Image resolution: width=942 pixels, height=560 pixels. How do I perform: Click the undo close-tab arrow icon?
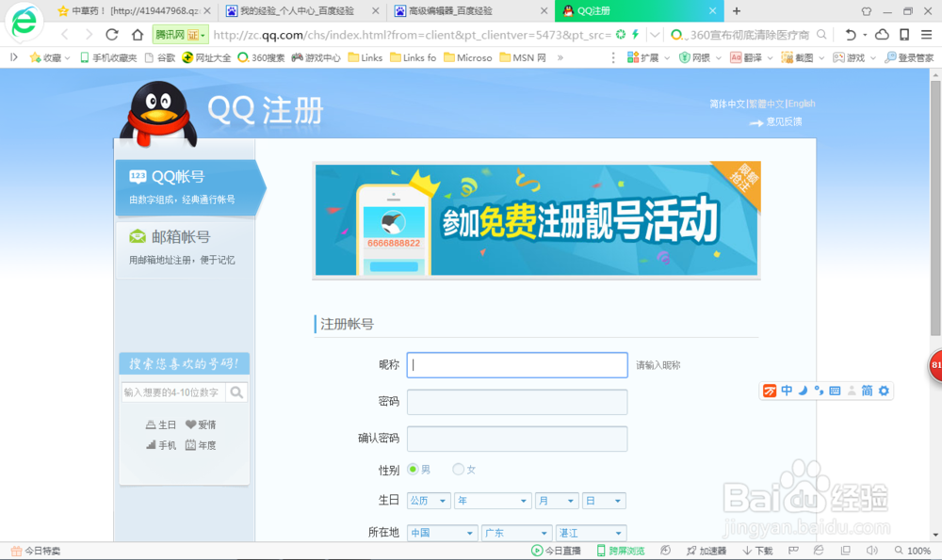(x=850, y=35)
